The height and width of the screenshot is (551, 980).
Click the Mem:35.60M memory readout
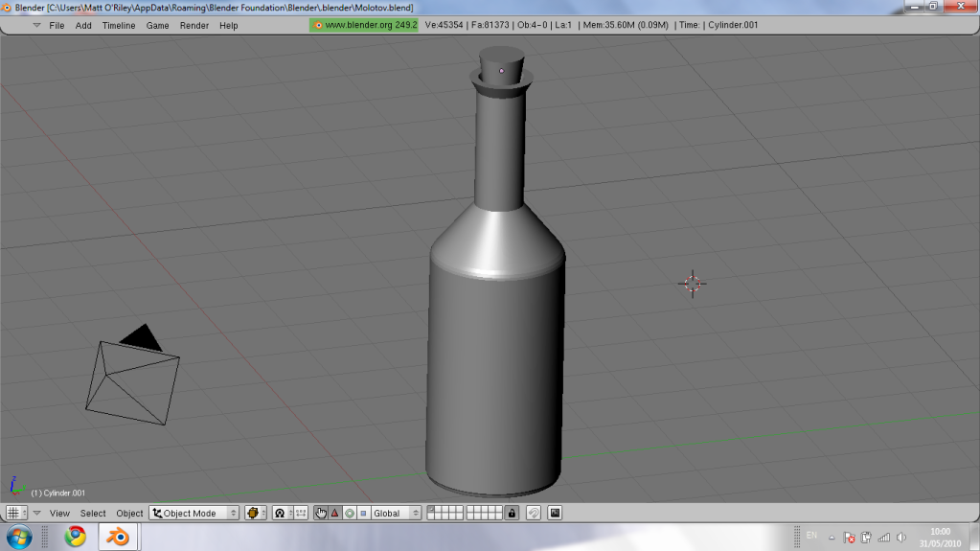[626, 25]
